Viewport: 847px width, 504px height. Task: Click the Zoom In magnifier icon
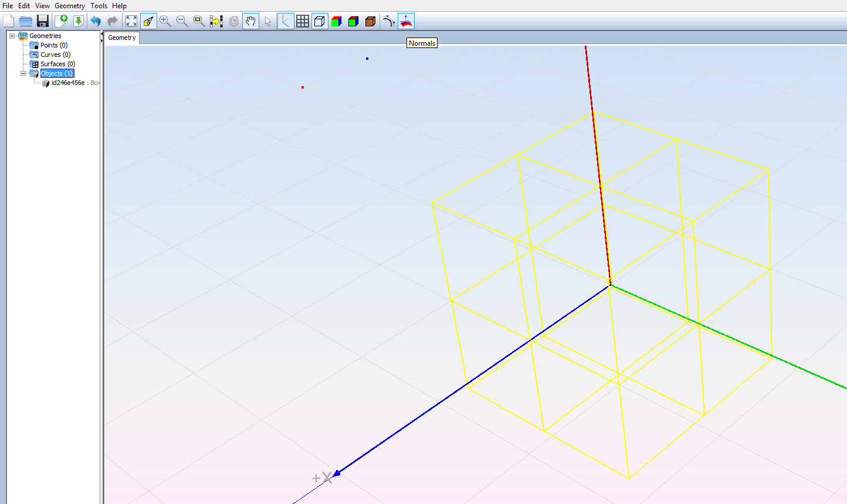point(165,22)
